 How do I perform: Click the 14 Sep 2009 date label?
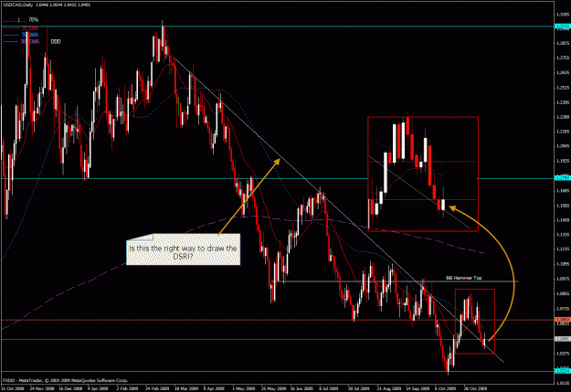tap(418, 388)
